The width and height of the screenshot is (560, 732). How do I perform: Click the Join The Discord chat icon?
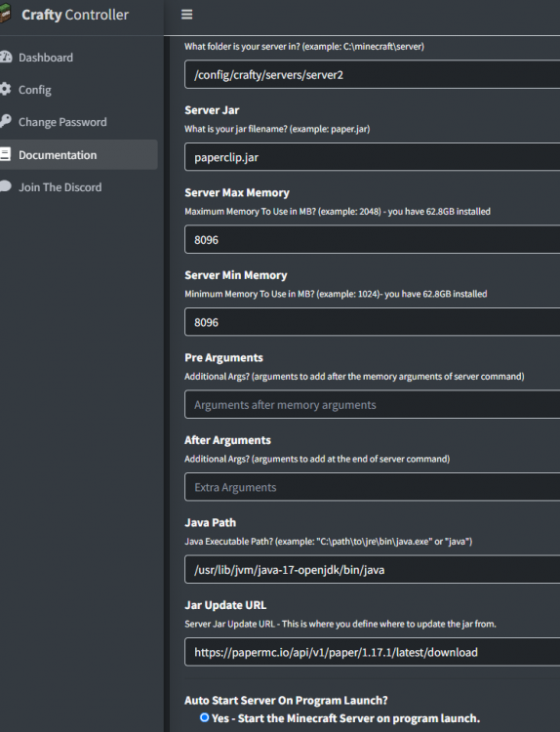(x=5, y=186)
